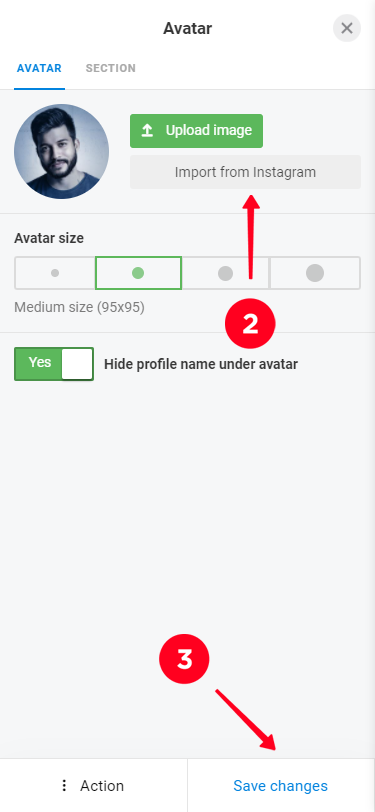Screen dimensions: 375x812
Task: Select the medium green avatar size option
Action: 138,273
